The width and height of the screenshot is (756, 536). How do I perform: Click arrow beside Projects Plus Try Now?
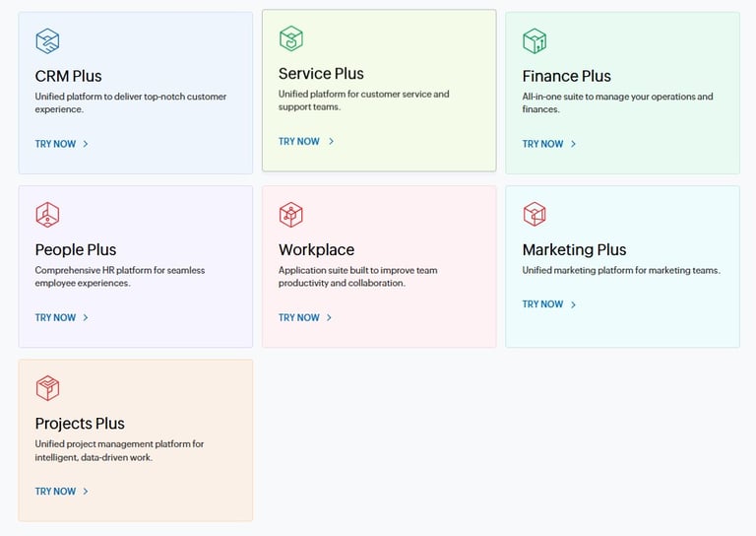pos(86,491)
